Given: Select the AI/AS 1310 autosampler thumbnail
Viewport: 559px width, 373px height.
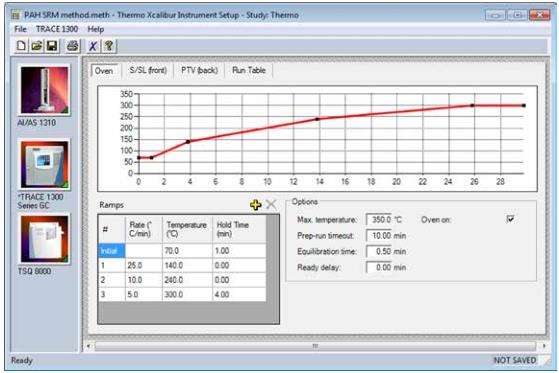Looking at the screenshot, I should pyautogui.click(x=45, y=91).
